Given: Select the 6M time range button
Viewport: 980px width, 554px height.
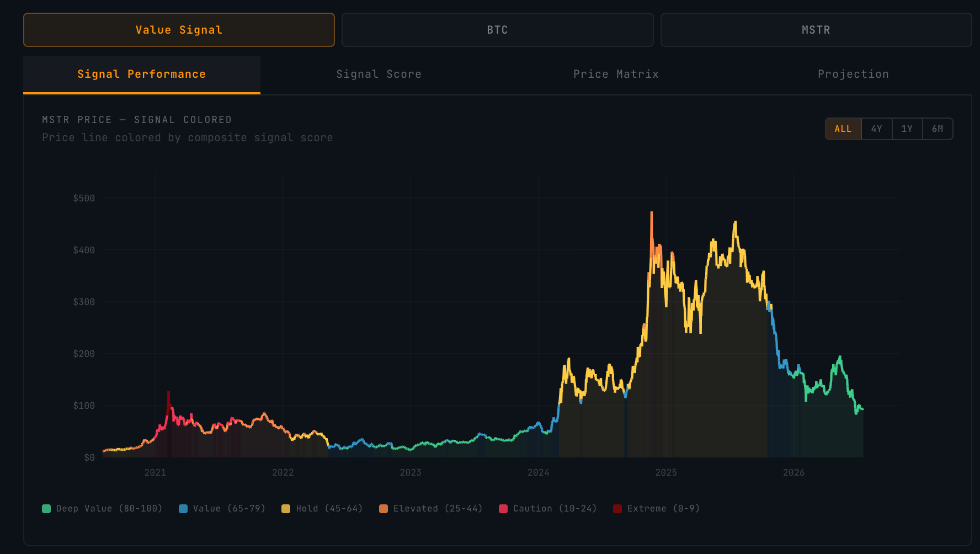Looking at the screenshot, I should tap(938, 129).
